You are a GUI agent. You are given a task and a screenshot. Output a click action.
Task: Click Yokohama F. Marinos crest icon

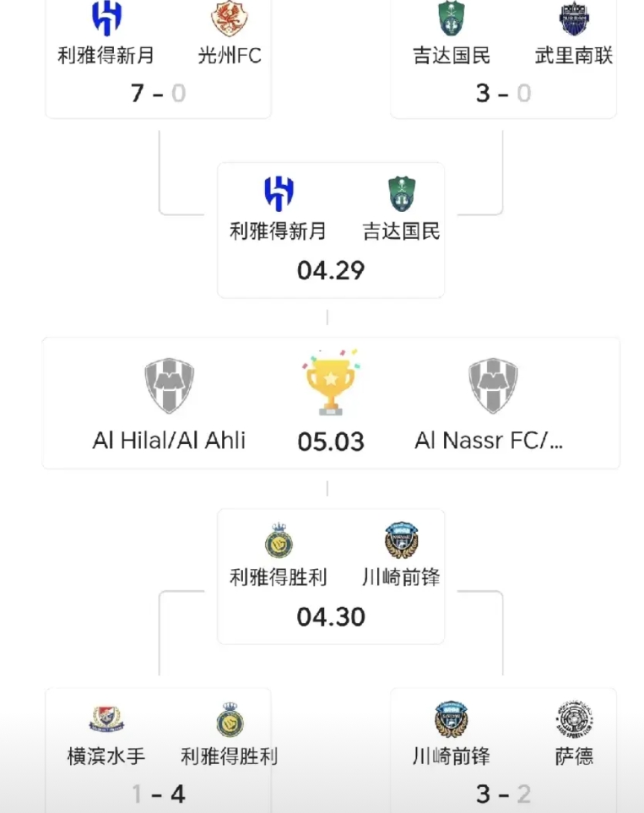click(106, 718)
